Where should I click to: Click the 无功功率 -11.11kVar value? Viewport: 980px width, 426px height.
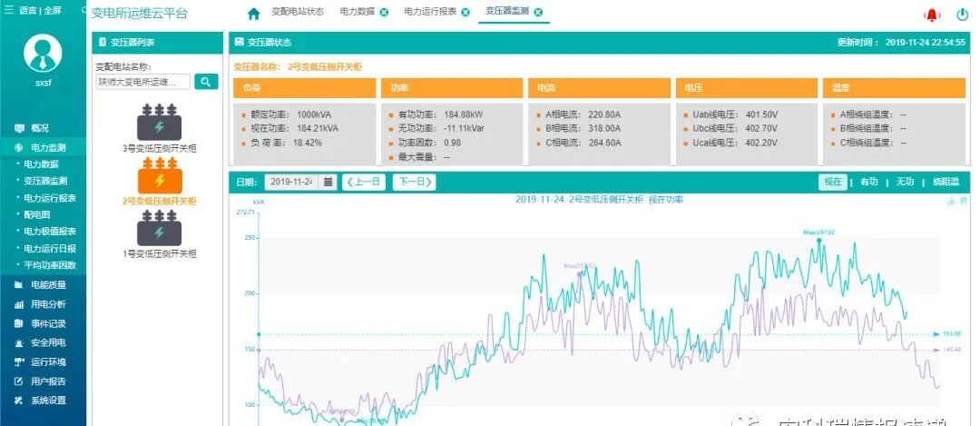click(x=465, y=128)
